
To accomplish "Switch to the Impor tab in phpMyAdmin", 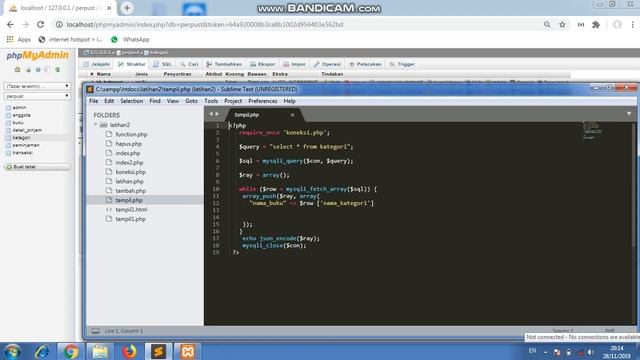I will coord(295,64).
